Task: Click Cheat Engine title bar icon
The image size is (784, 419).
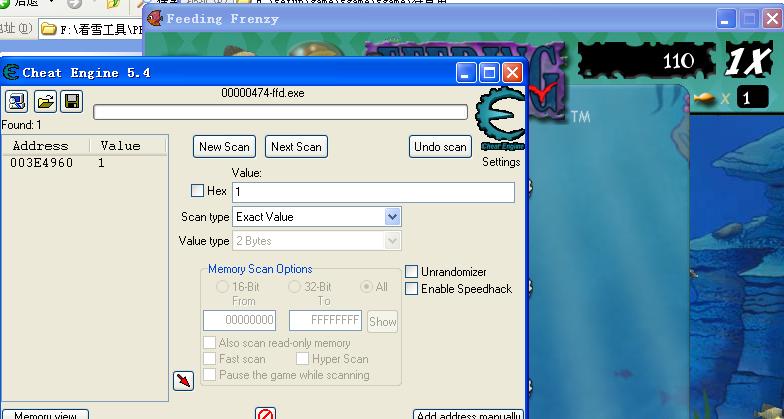Action: coord(10,72)
